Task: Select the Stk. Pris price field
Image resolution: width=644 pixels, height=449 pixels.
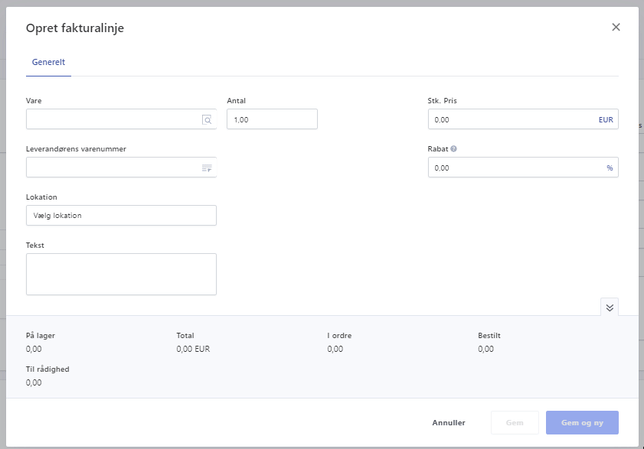Action: [510, 120]
